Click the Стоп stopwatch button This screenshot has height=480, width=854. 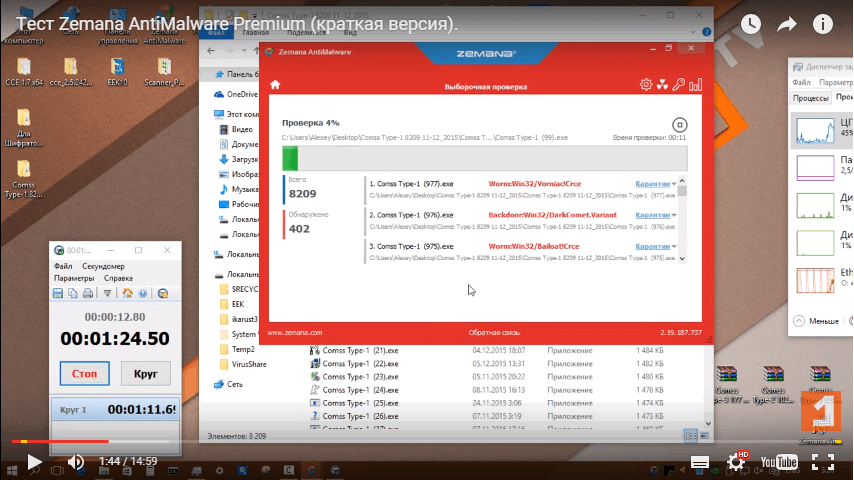tap(84, 374)
